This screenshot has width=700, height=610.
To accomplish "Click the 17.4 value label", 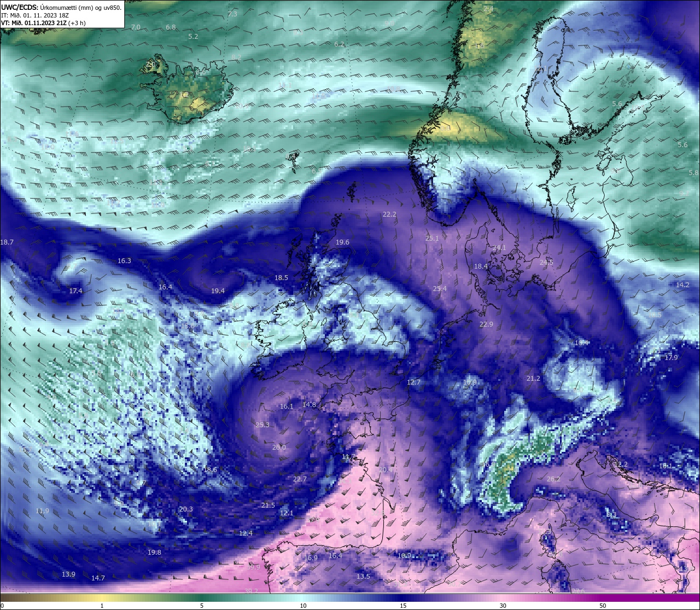I will click(75, 291).
